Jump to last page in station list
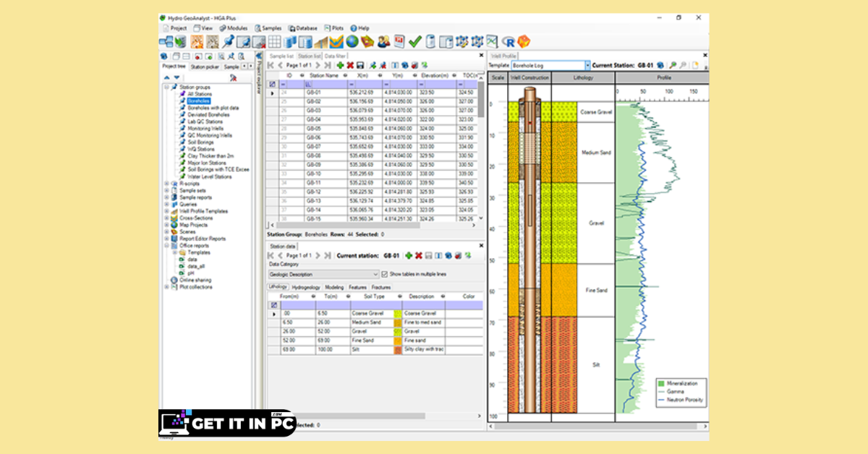The width and height of the screenshot is (868, 454). tap(328, 65)
